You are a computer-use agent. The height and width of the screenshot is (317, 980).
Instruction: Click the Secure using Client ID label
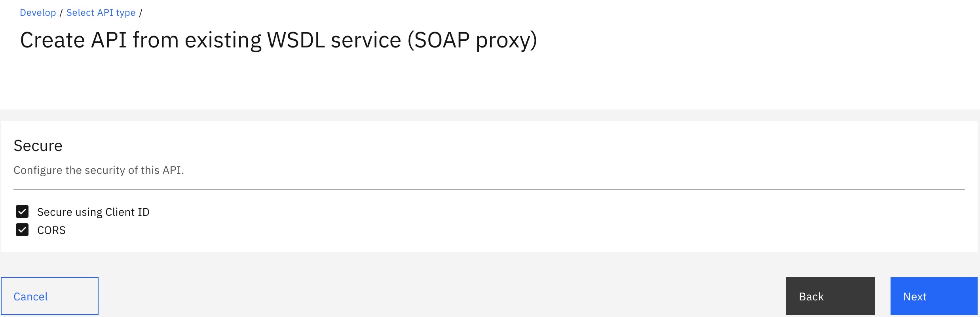tap(93, 212)
